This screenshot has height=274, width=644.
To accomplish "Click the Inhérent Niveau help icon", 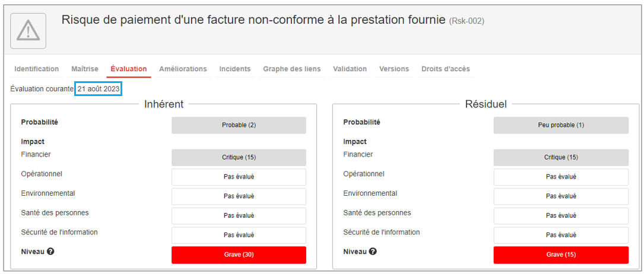I will [x=50, y=251].
